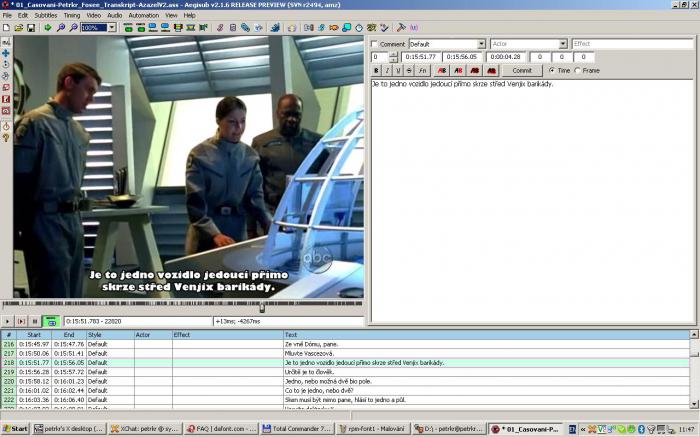This screenshot has height=437, width=700.
Task: Open a subtitles file via folder icon
Action: pos(19,28)
